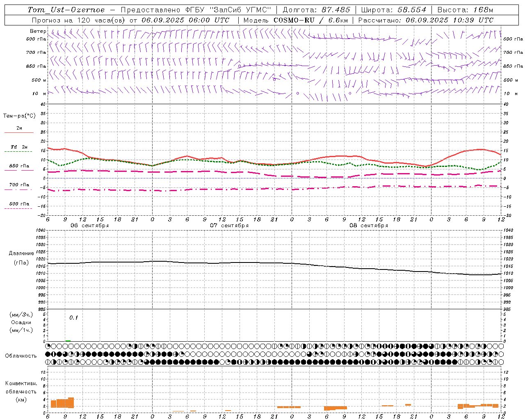This screenshot has height=420, width=525.
Task: Click the Ветер wind panel label
Action: [x=38, y=31]
